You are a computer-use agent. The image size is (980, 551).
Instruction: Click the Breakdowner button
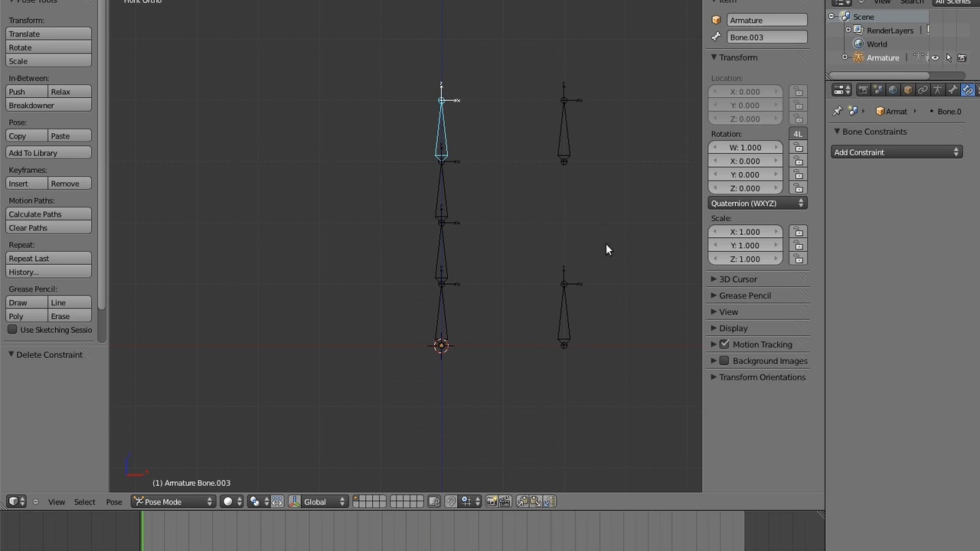[x=48, y=106]
